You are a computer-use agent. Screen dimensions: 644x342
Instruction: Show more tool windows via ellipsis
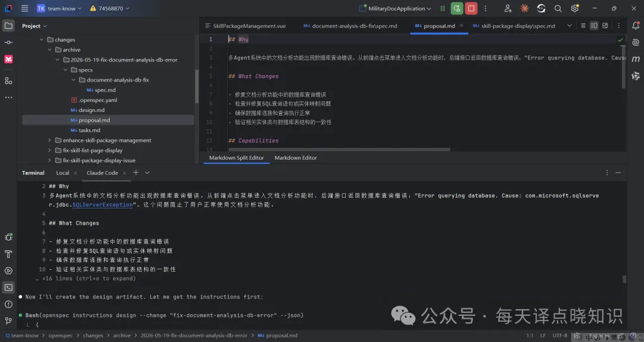[x=8, y=97]
